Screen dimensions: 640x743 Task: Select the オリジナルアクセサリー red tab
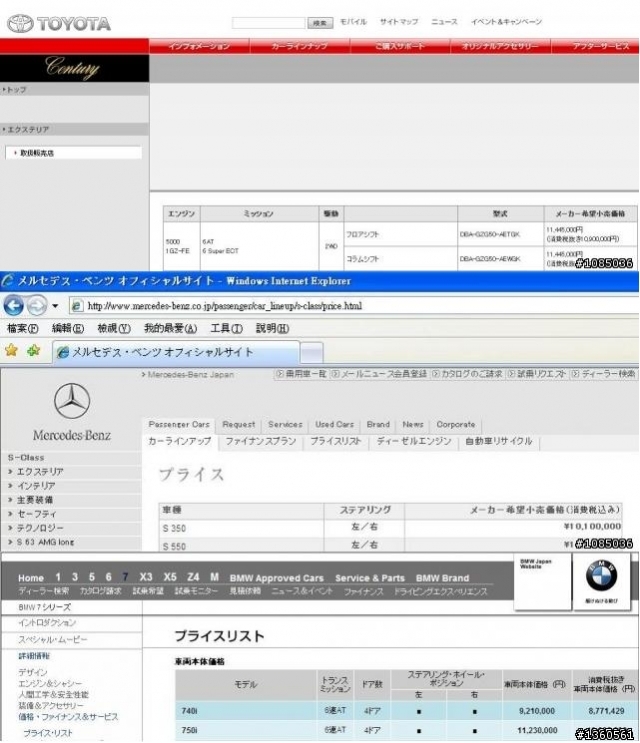(500, 46)
